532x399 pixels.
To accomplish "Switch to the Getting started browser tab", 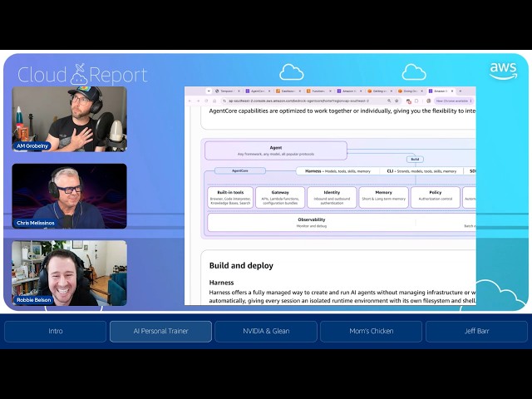I will click(380, 91).
